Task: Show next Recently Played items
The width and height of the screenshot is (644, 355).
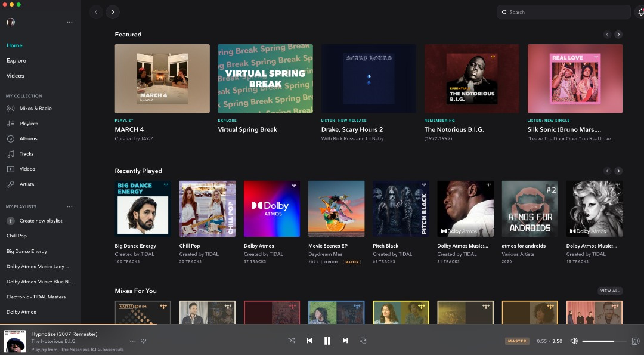Action: click(618, 171)
